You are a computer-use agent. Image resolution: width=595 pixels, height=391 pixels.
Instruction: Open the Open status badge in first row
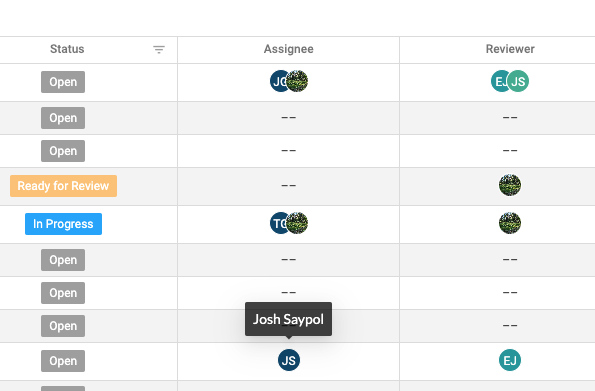click(63, 82)
